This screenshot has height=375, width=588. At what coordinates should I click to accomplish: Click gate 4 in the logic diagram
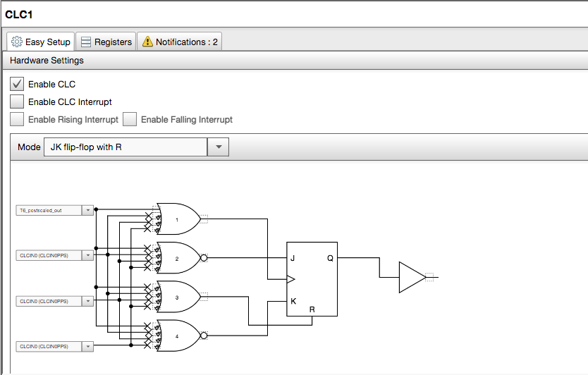tap(178, 336)
